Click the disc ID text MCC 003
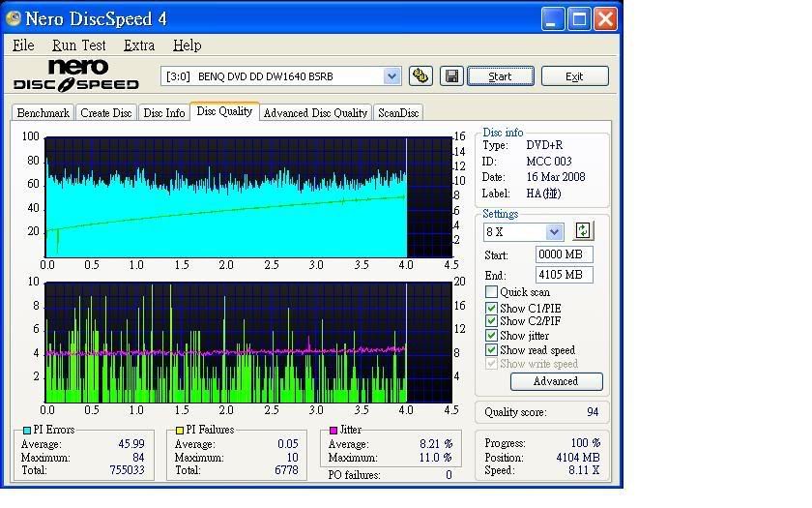812x508 pixels. (549, 162)
